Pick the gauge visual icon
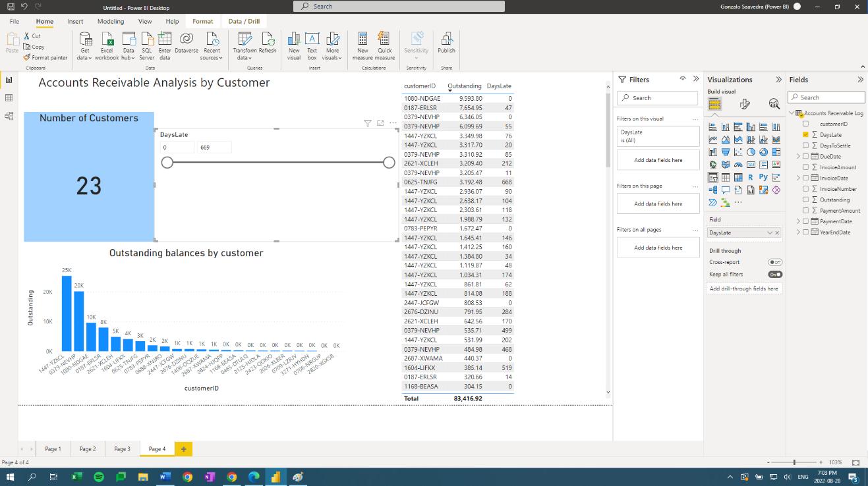 pyautogui.click(x=738, y=165)
